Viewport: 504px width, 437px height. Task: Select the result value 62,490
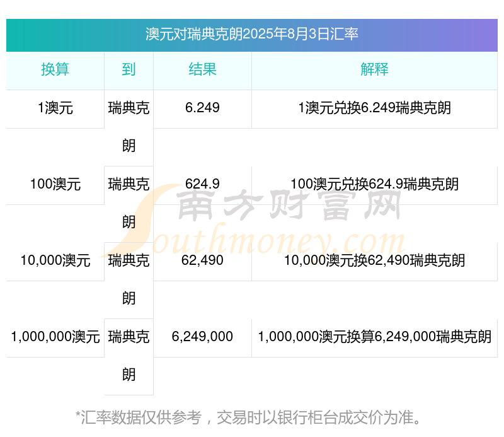coord(202,260)
